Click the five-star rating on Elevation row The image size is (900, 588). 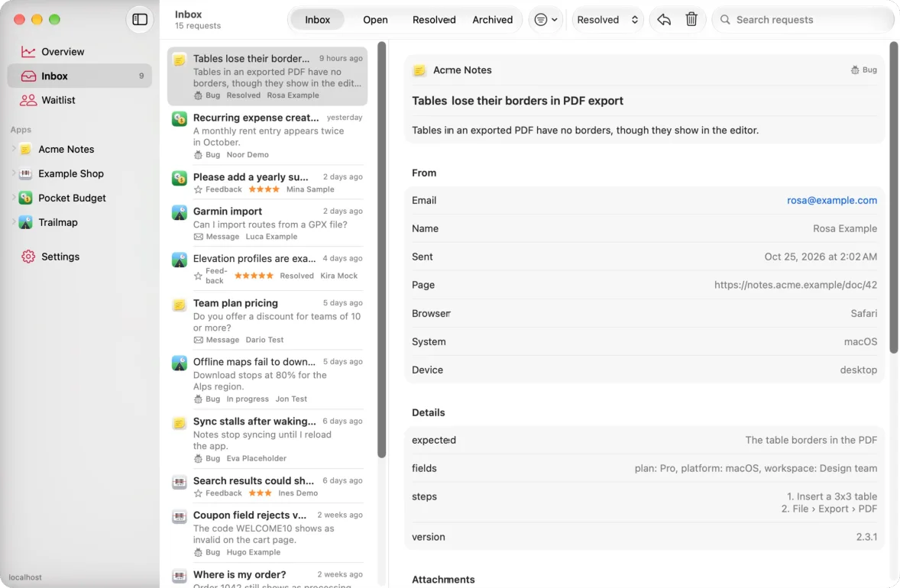254,276
